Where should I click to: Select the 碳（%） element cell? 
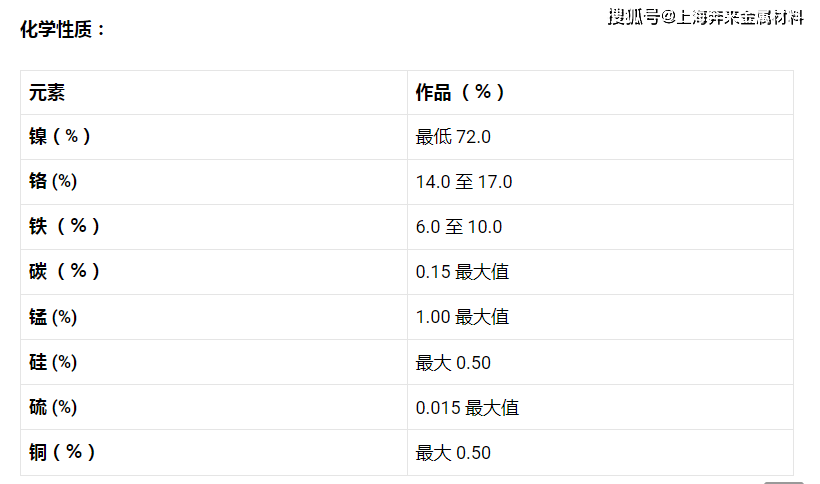pos(214,272)
